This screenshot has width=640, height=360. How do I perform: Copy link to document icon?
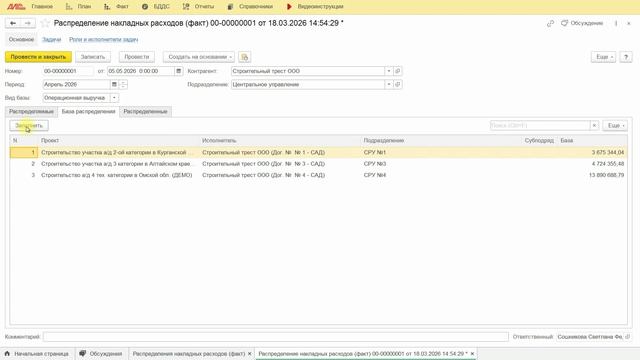coord(550,24)
